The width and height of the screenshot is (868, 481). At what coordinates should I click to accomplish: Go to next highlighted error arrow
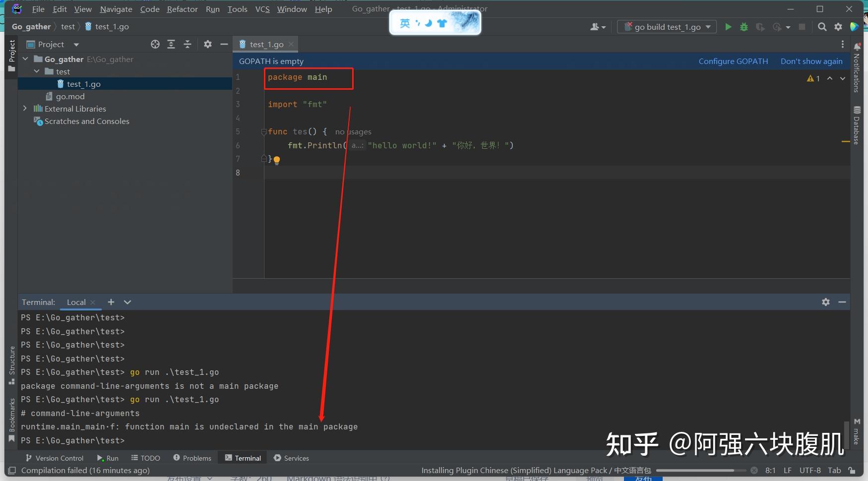point(843,78)
